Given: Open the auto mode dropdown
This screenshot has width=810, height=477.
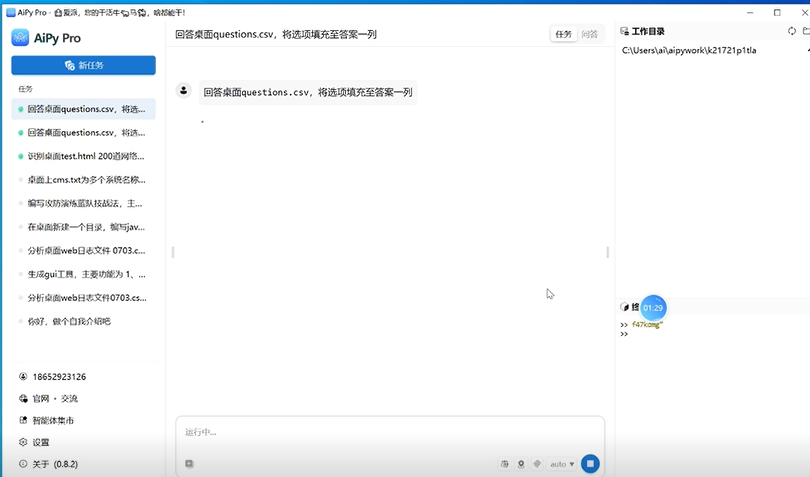Looking at the screenshot, I should click(x=562, y=464).
